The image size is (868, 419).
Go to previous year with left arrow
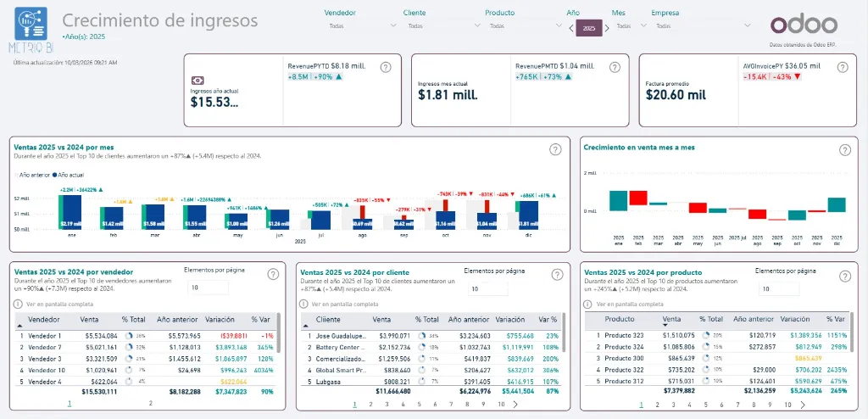coord(571,28)
